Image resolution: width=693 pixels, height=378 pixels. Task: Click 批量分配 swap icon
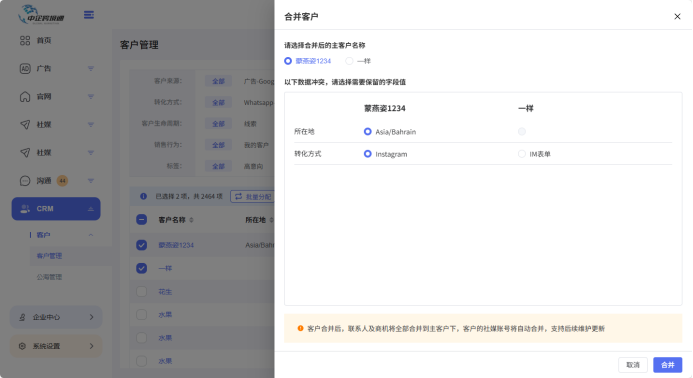pyautogui.click(x=239, y=196)
